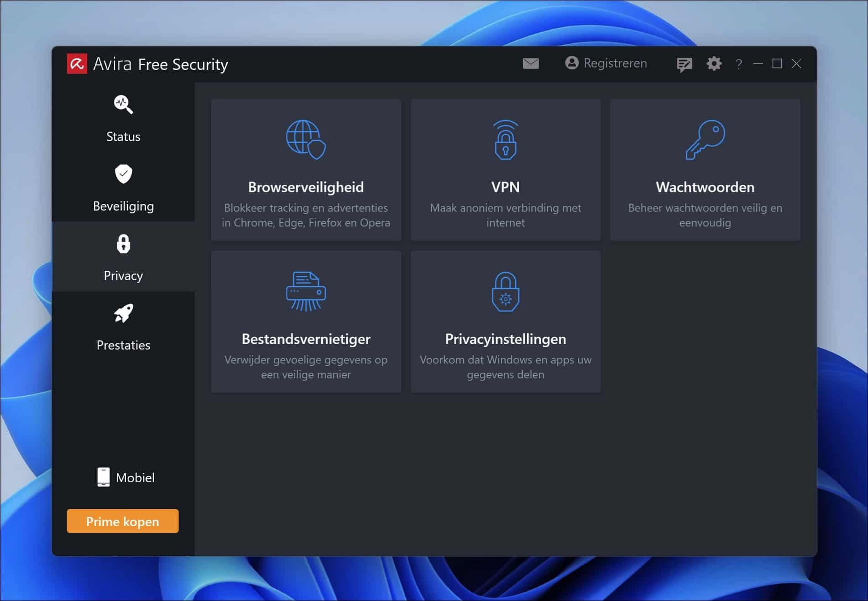Click the Prime kopen button
The image size is (868, 601).
(123, 521)
